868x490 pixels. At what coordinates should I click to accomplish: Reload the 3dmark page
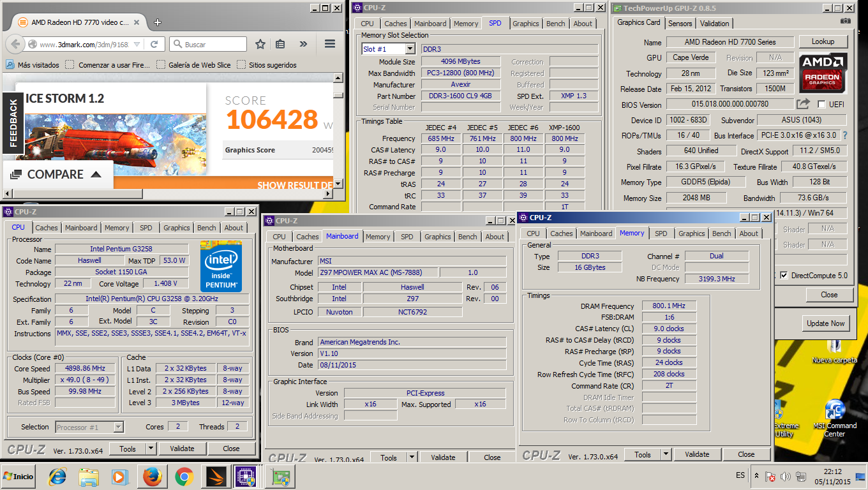click(x=154, y=44)
